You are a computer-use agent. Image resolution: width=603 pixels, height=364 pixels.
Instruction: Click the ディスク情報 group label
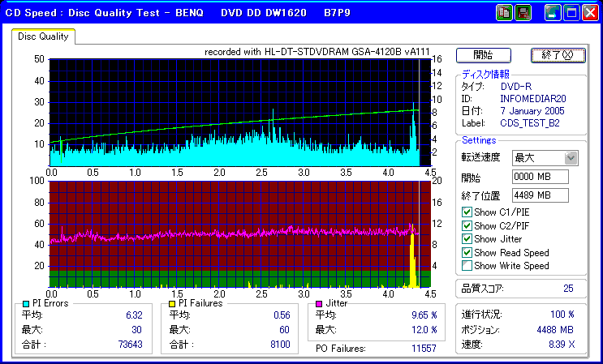point(485,75)
